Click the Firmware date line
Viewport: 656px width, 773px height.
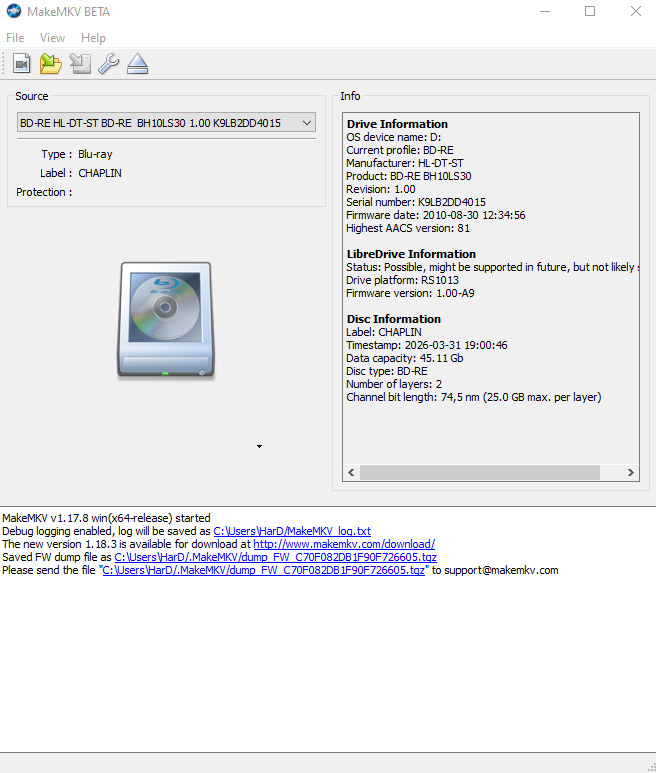click(436, 215)
